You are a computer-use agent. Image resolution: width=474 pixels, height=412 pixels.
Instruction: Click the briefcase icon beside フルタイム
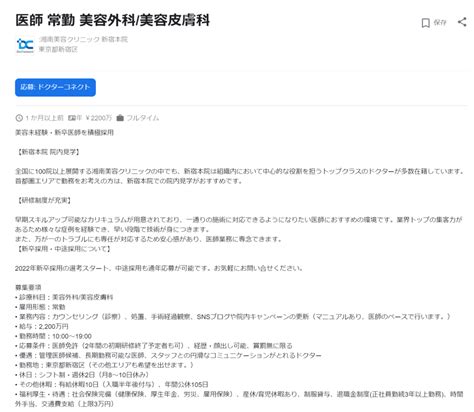coord(120,118)
